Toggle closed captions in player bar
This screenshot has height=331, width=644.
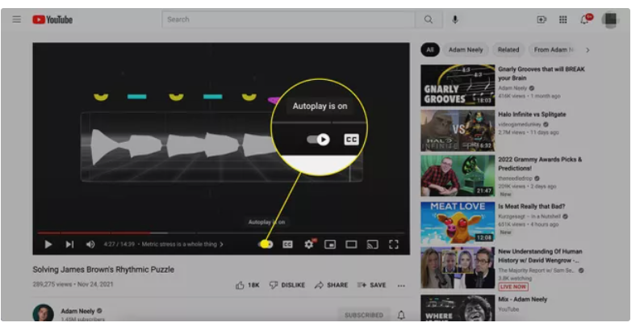(x=287, y=245)
